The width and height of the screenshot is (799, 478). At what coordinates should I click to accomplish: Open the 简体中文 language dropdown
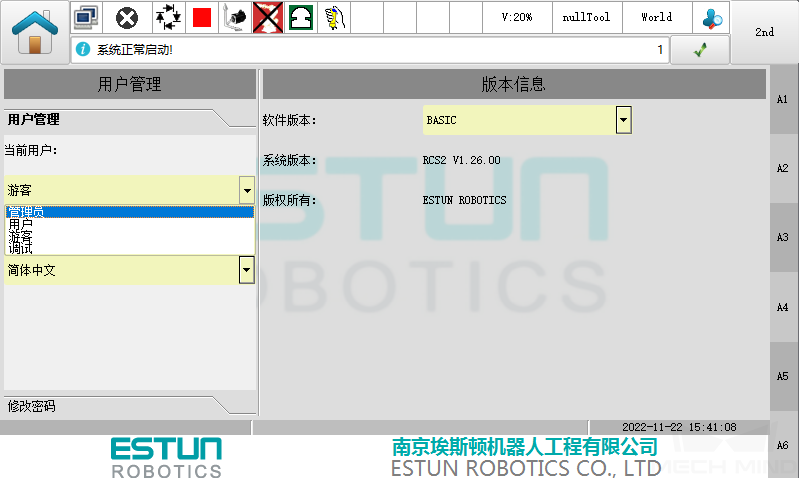246,269
